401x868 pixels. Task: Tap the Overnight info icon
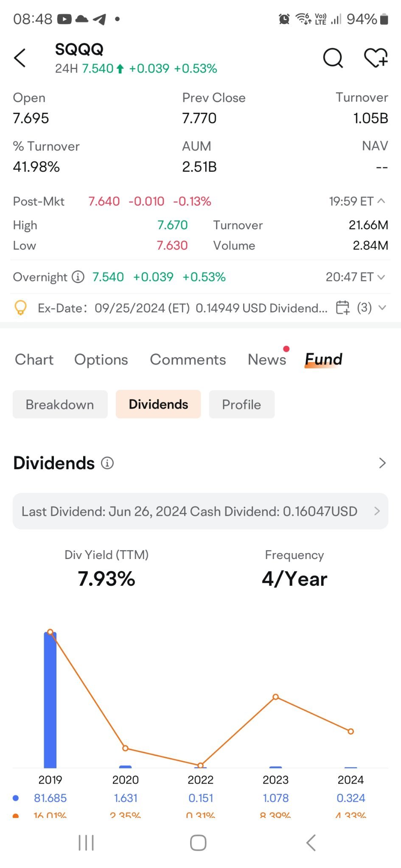(x=78, y=277)
